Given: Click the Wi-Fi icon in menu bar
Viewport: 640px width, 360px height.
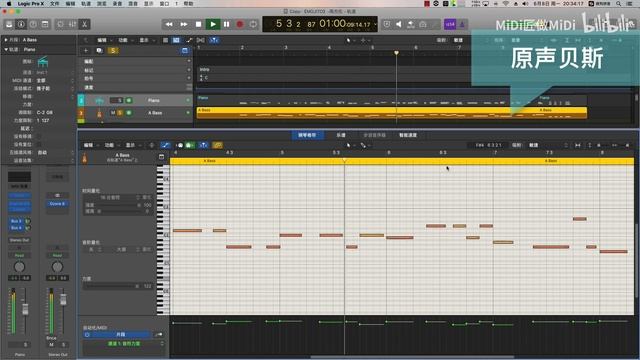Looking at the screenshot, I should 506,4.
